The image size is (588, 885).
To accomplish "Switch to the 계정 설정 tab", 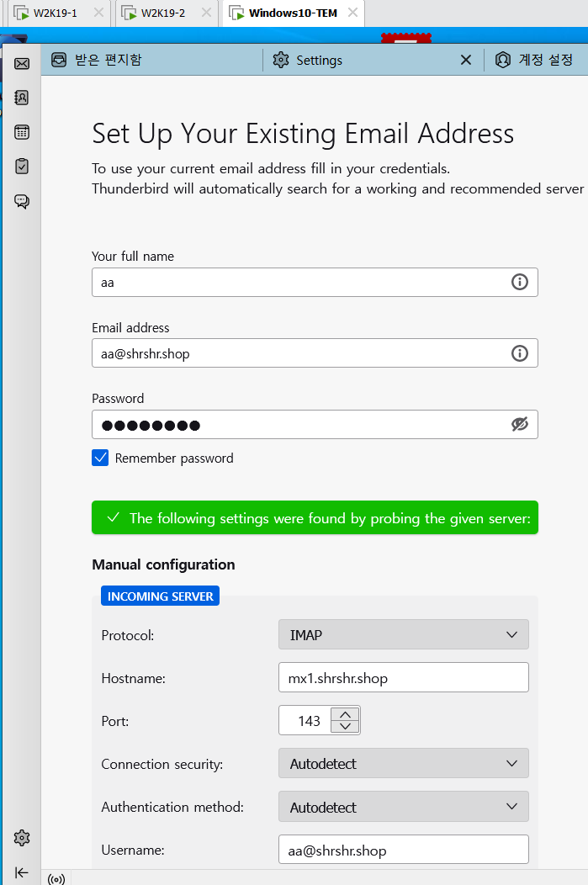I will 536,60.
